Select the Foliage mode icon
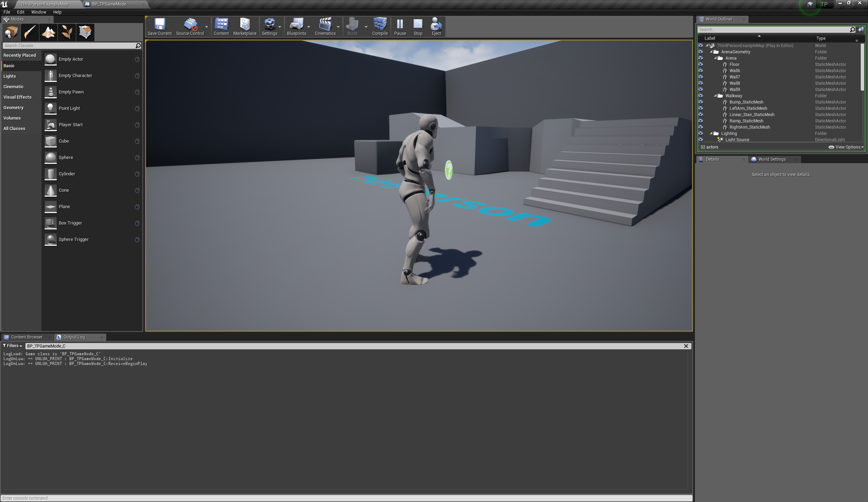This screenshot has width=868, height=502. click(x=67, y=32)
